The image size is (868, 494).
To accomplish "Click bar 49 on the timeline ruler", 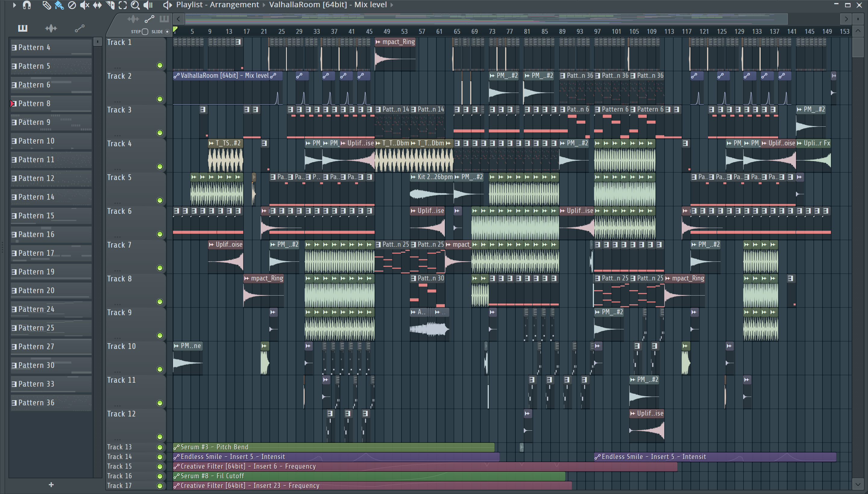I will (386, 32).
